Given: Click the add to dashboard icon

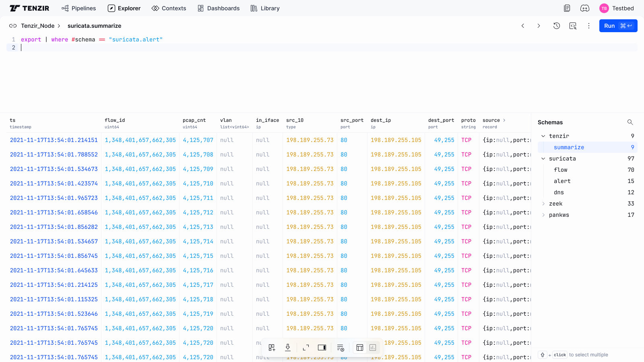Looking at the screenshot, I should 272,348.
